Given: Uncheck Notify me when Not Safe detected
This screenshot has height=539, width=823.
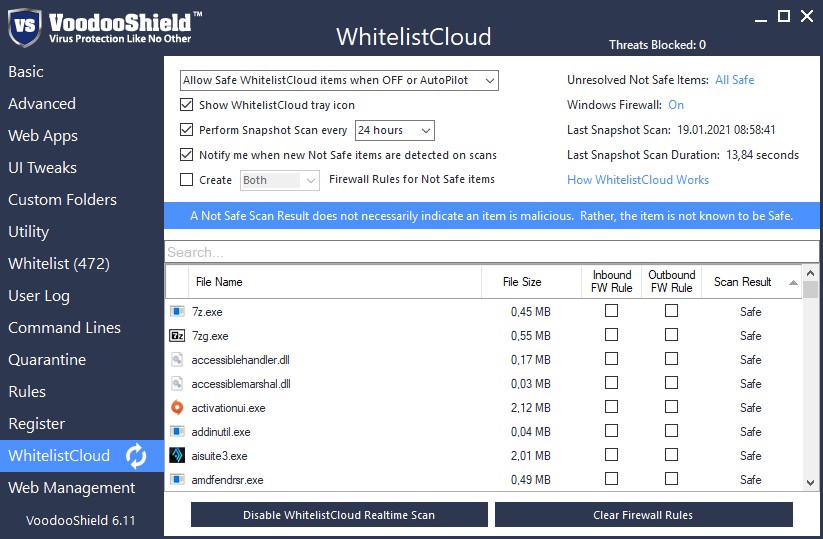Looking at the screenshot, I should point(186,155).
